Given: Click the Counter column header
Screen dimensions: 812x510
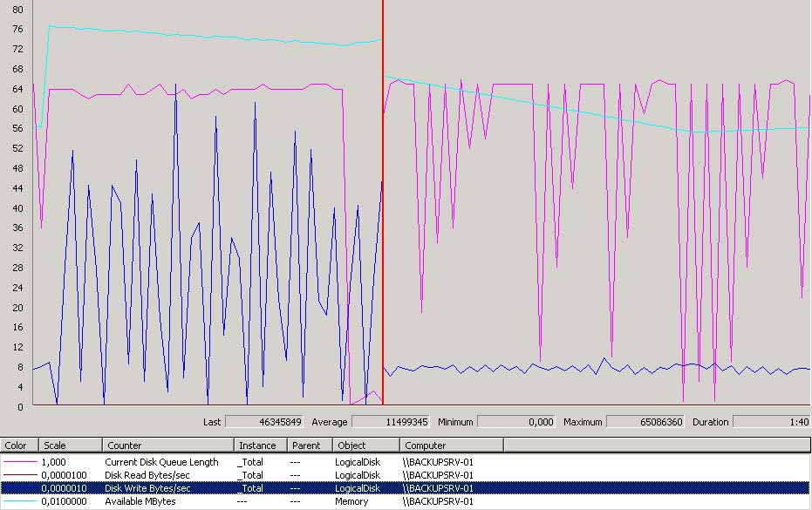Looking at the screenshot, I should pyautogui.click(x=168, y=445).
